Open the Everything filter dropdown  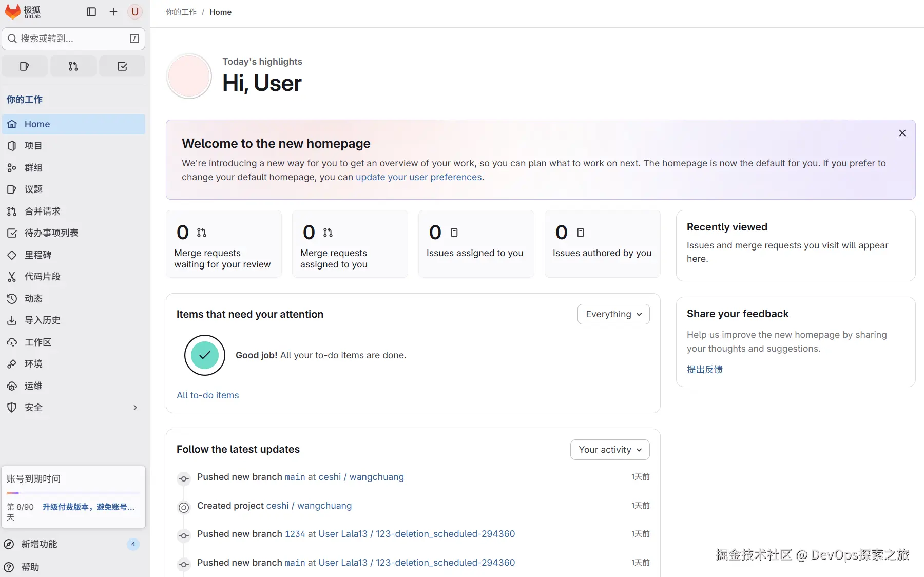(613, 314)
